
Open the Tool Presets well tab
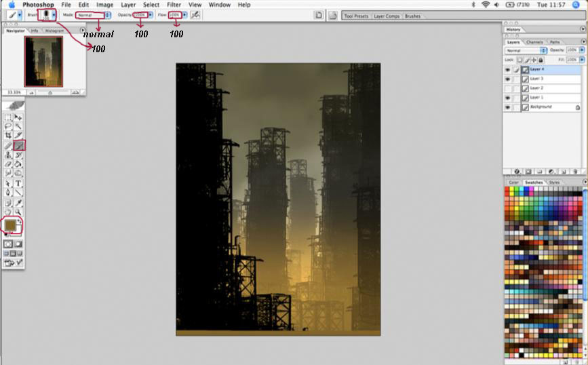click(x=356, y=16)
